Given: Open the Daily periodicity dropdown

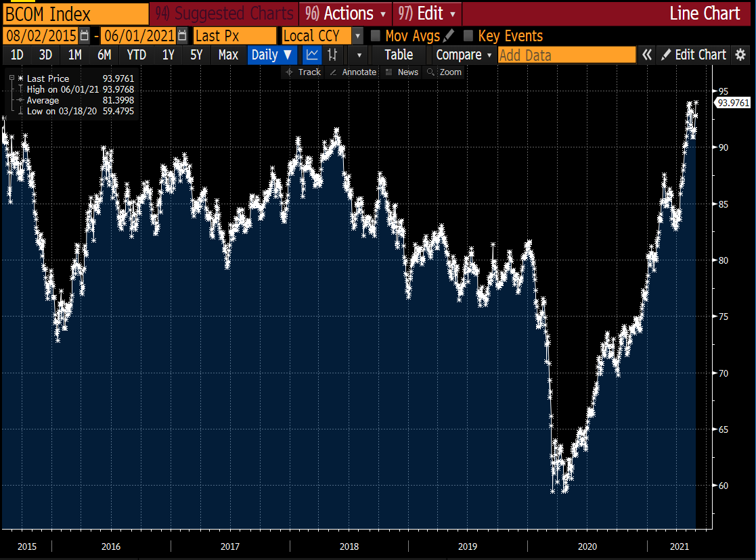Looking at the screenshot, I should pos(271,55).
